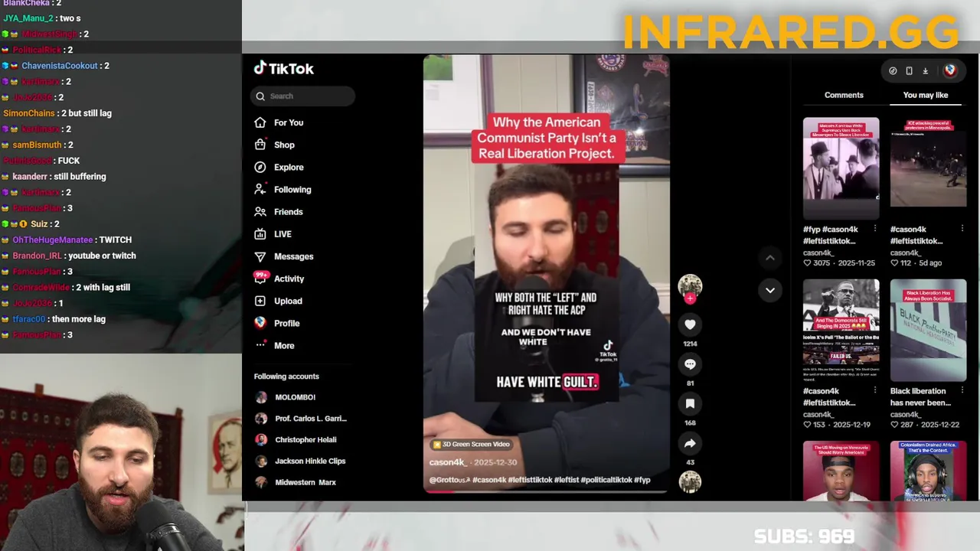Open cason4k_ creator name on video

pos(448,462)
